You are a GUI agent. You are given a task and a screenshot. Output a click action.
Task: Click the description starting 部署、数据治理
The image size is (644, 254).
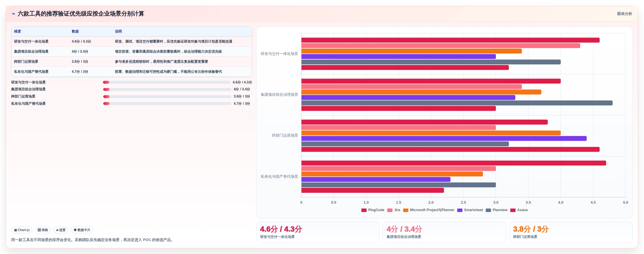(x=168, y=72)
